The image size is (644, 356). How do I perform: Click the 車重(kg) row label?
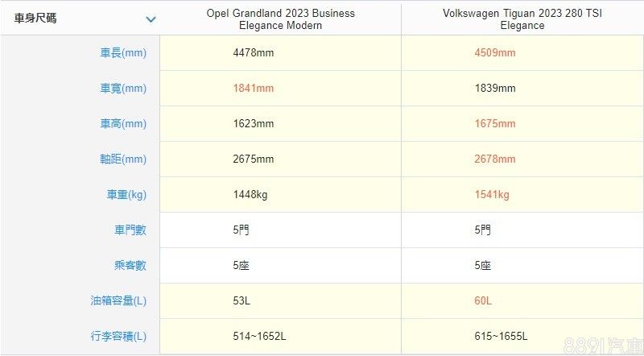click(126, 195)
